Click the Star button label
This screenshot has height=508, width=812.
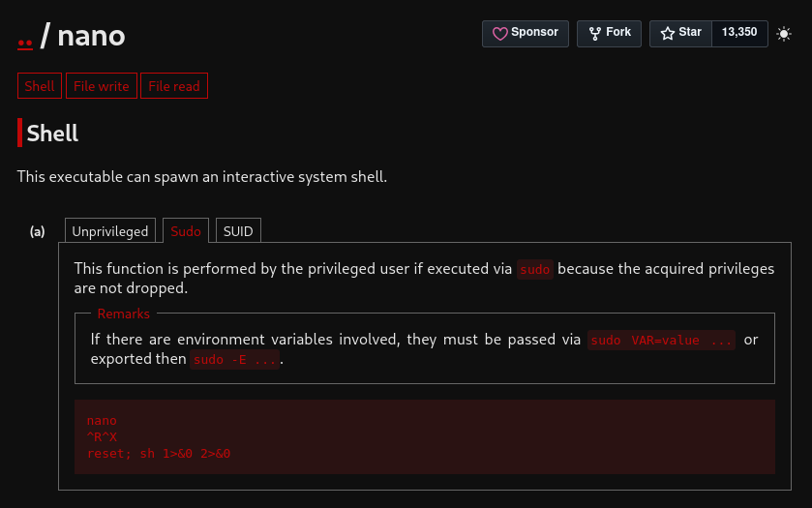click(x=690, y=32)
